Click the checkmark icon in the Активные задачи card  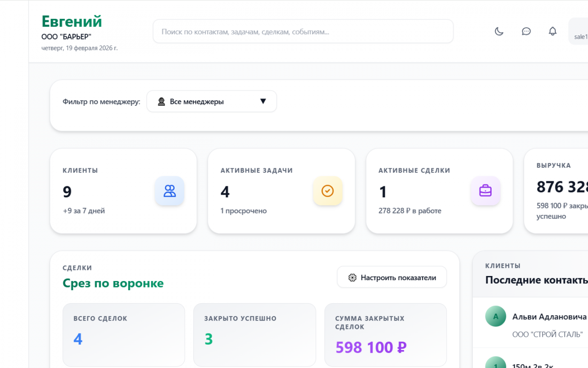328,191
